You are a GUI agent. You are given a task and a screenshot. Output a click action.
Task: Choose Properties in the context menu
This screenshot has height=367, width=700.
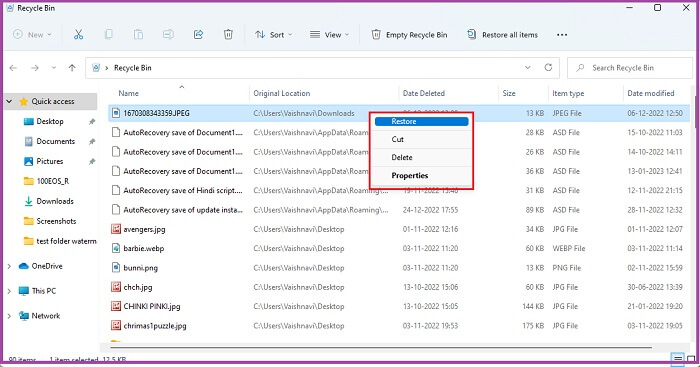pyautogui.click(x=421, y=175)
